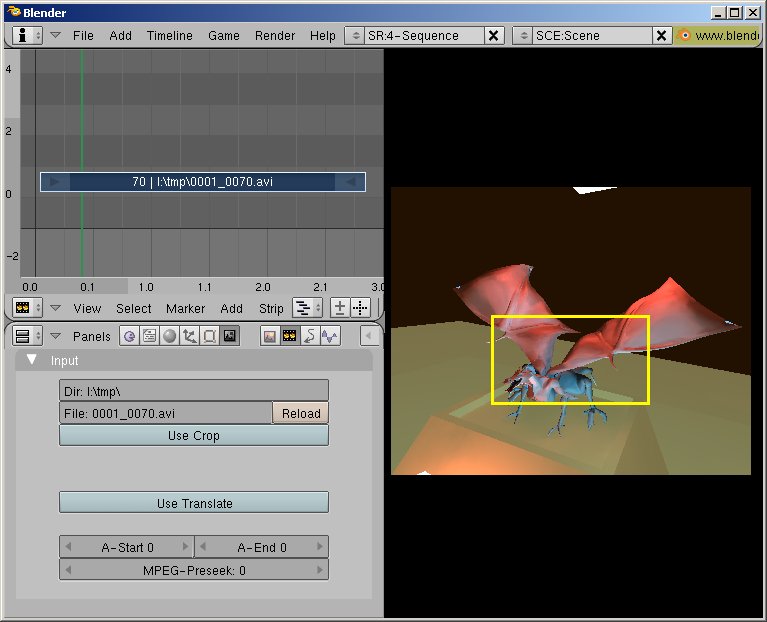Open the Render menu
Image resolution: width=767 pixels, height=622 pixels.
[275, 36]
